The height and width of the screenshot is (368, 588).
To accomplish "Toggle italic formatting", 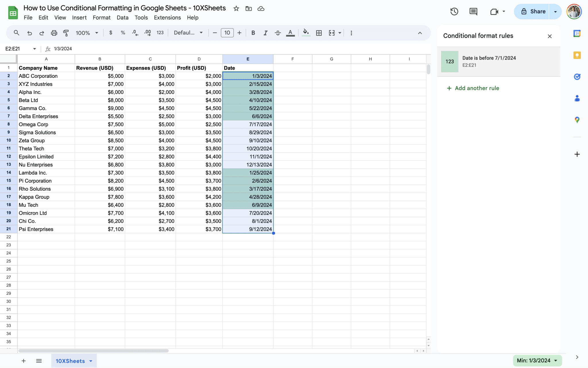I will click(266, 33).
